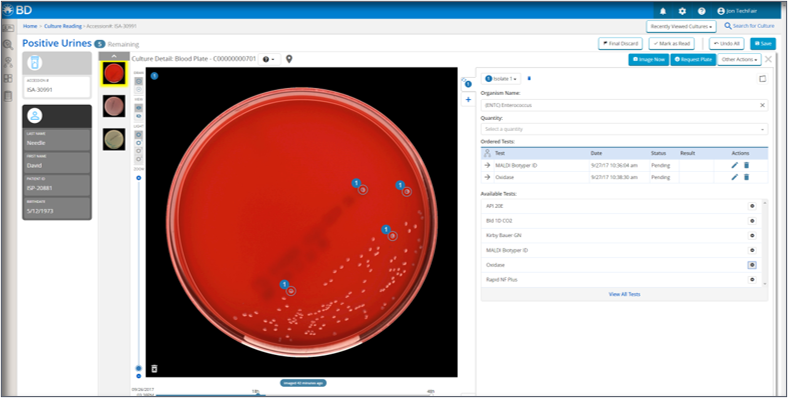Screen dimensions: 788x398
Task: Clear the Organism Name field
Action: tap(762, 105)
